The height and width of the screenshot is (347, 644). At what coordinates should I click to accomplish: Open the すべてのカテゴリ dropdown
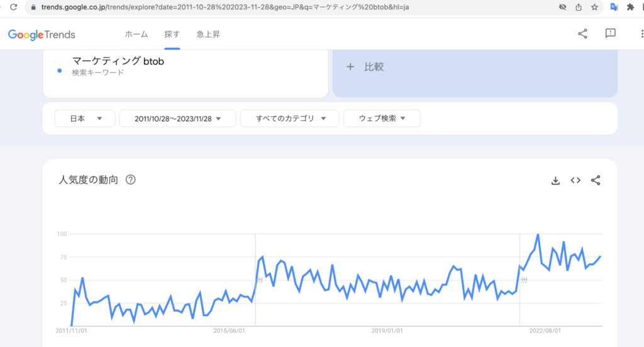tap(289, 118)
